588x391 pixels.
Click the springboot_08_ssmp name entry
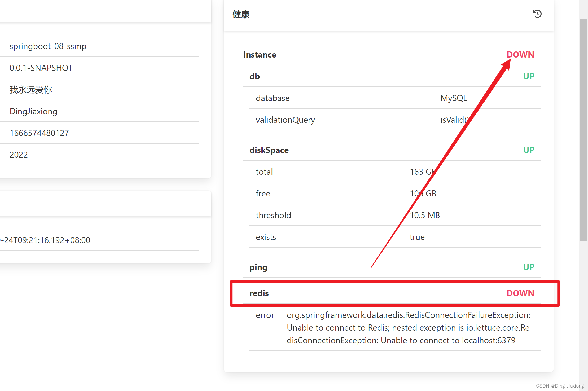pos(48,46)
